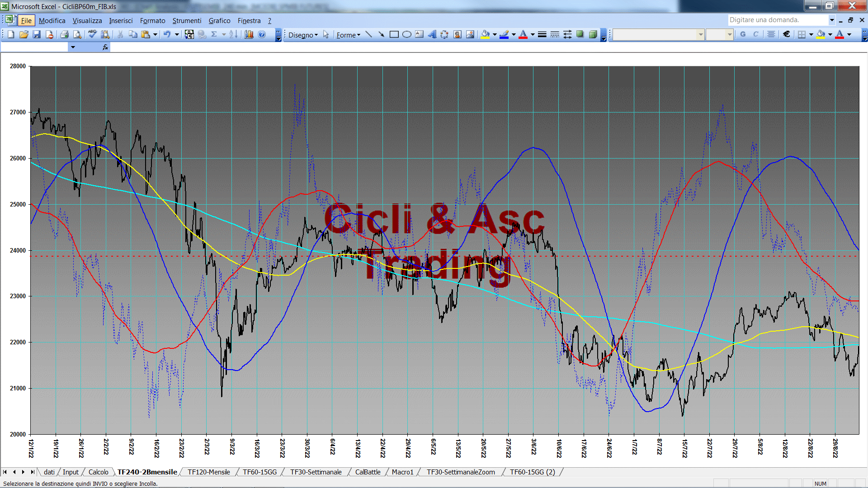868x488 pixels.
Task: Select the Rectangle drawing tool
Action: (x=394, y=34)
